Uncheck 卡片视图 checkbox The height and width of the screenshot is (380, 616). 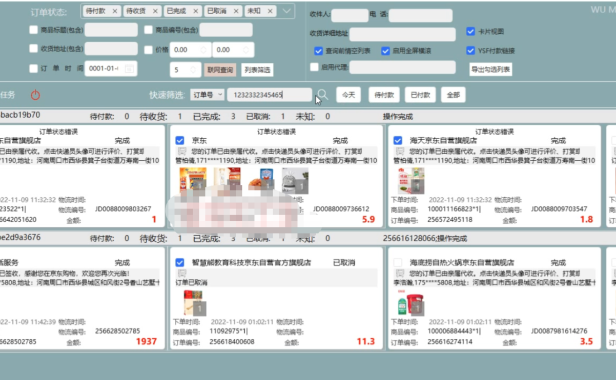click(470, 31)
